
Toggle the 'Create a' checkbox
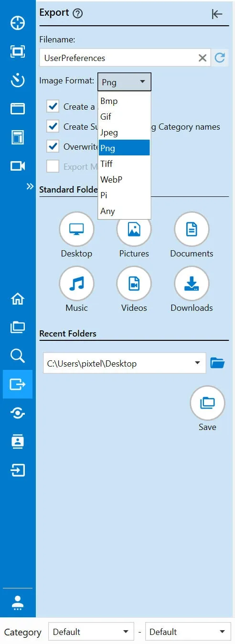click(x=53, y=106)
